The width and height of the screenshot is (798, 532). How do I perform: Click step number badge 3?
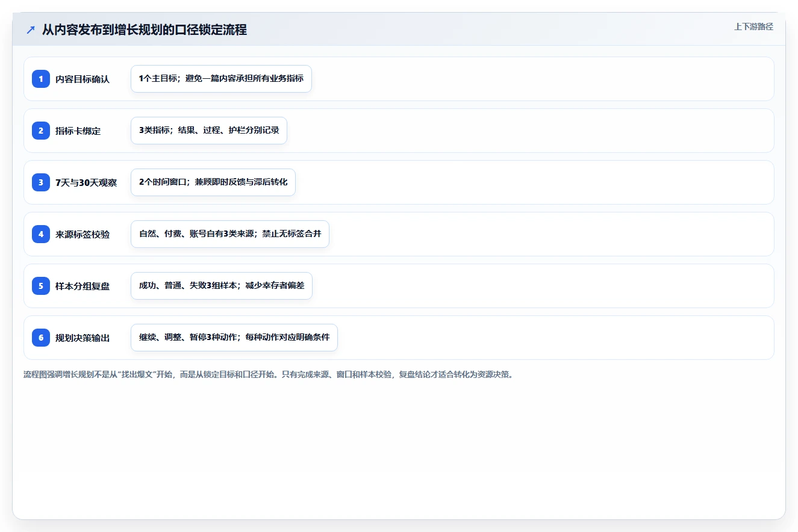pyautogui.click(x=41, y=182)
